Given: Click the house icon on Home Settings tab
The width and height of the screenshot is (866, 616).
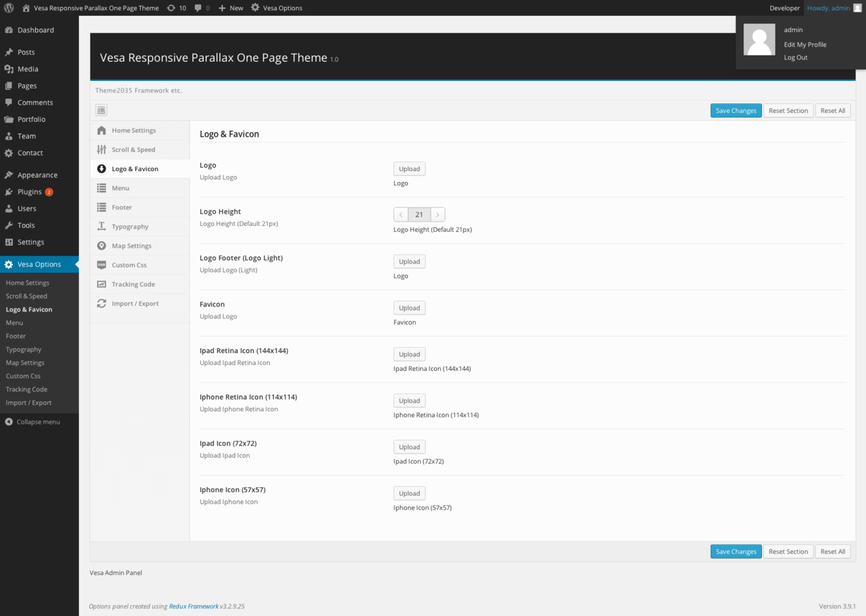Looking at the screenshot, I should (x=101, y=130).
